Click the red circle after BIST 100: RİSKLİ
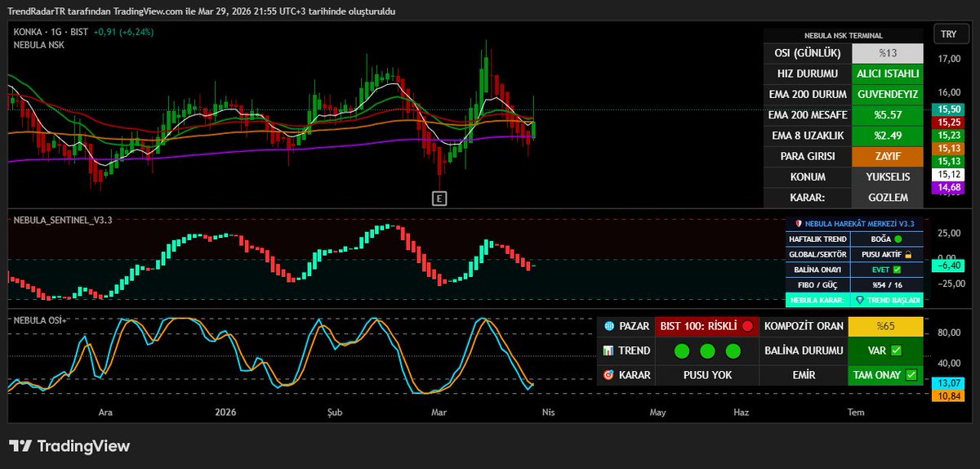 click(x=747, y=326)
